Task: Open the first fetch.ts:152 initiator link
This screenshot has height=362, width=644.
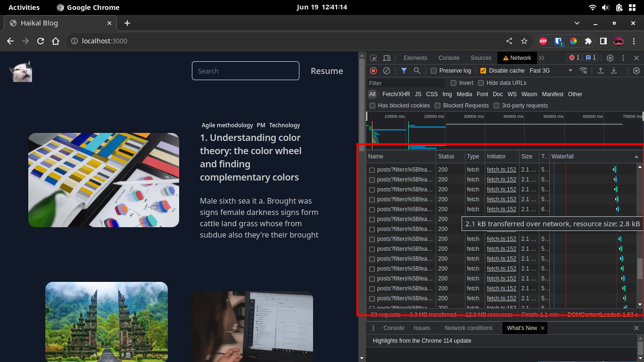Action: click(x=501, y=170)
